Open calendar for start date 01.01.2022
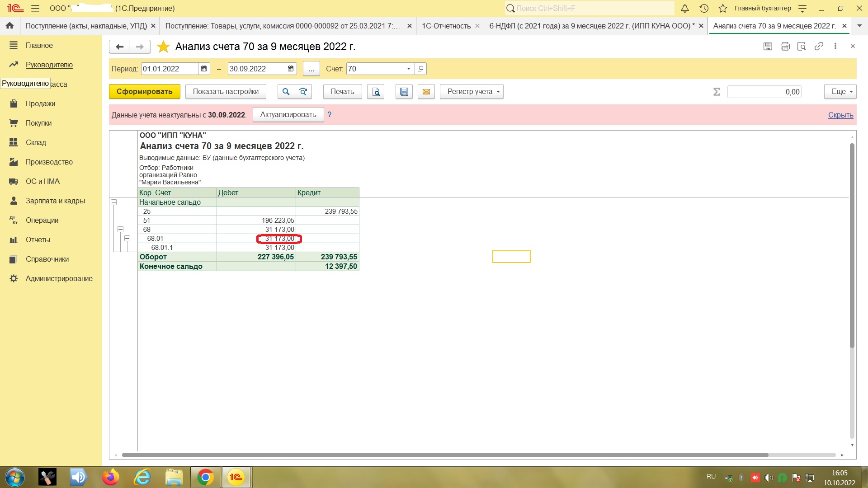The height and width of the screenshot is (488, 868). (204, 69)
